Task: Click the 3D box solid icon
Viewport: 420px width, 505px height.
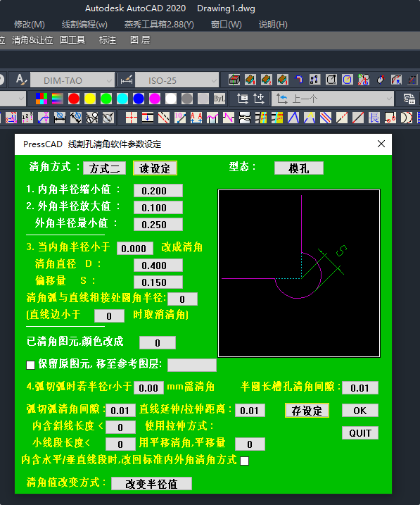Action: 234,80
